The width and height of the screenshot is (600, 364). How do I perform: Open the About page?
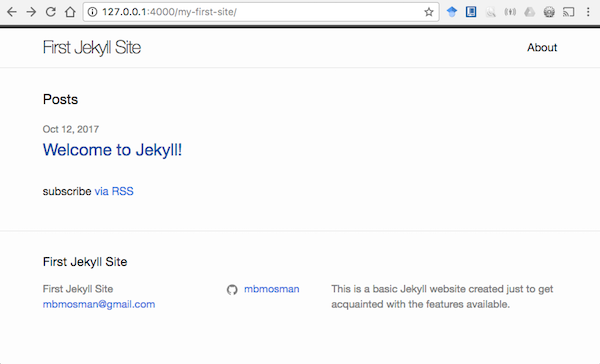[542, 47]
